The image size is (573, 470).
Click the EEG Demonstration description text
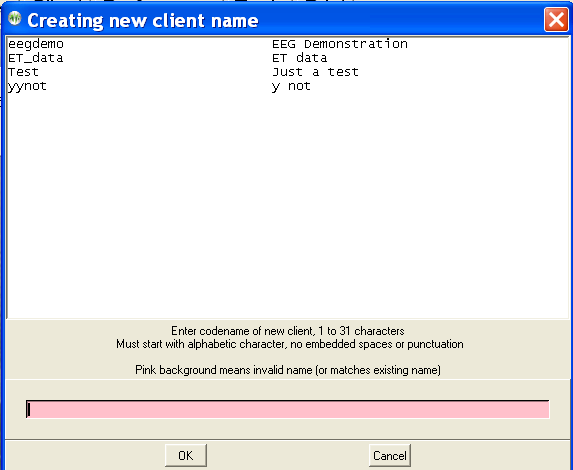tap(340, 44)
